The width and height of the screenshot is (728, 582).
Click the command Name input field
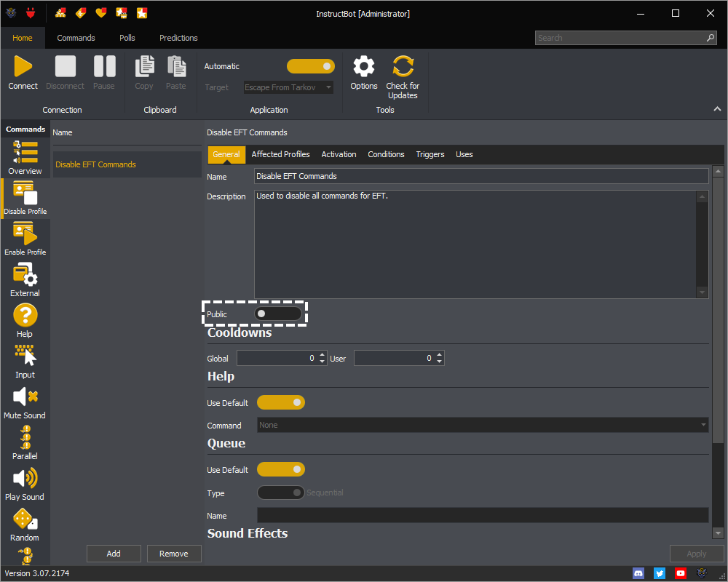[481, 176]
